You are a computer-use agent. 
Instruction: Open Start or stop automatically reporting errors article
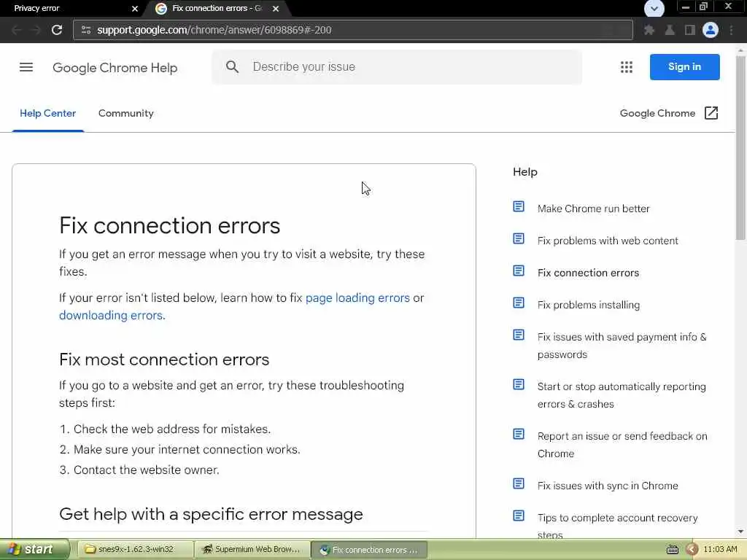622,395
